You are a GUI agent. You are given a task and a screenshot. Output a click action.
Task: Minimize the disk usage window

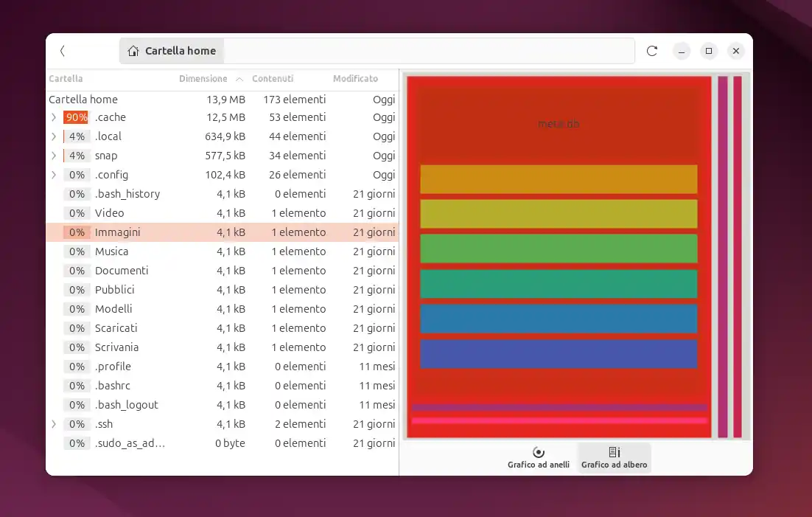[x=682, y=51]
